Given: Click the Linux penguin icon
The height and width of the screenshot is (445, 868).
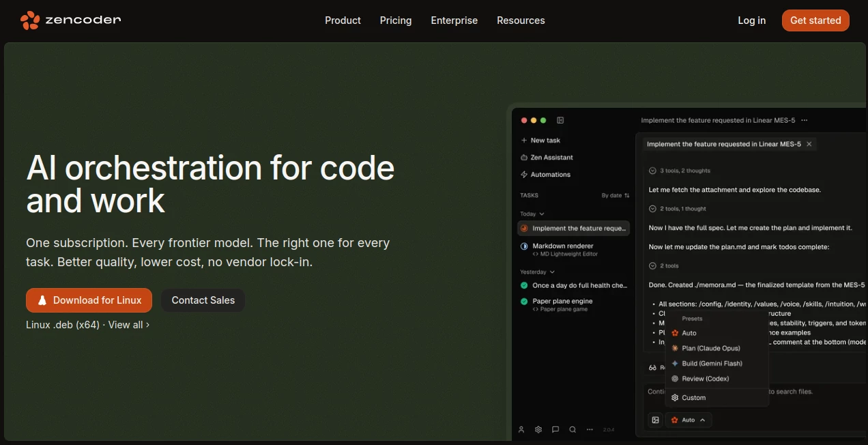Looking at the screenshot, I should point(42,300).
